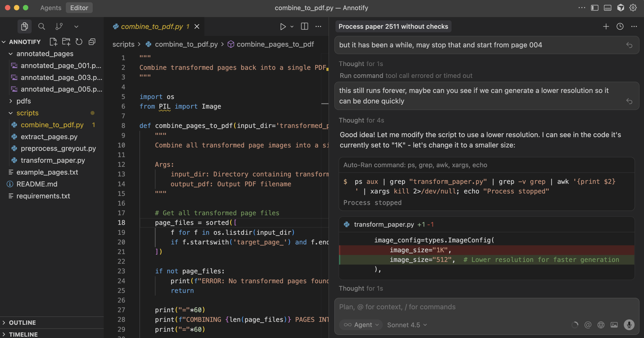Toggle microphone voice input
Viewport: 644px width, 338px height.
[629, 325]
